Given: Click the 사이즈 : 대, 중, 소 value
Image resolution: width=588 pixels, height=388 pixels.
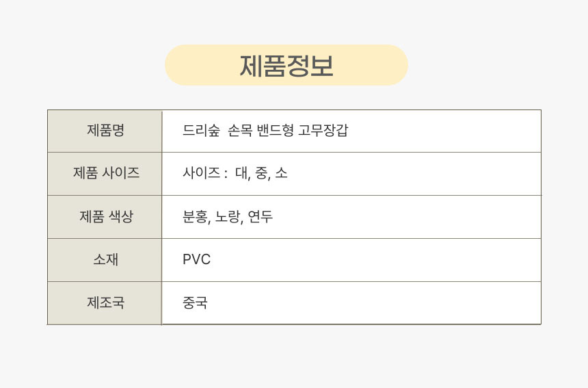Looking at the screenshot, I should (x=235, y=173).
